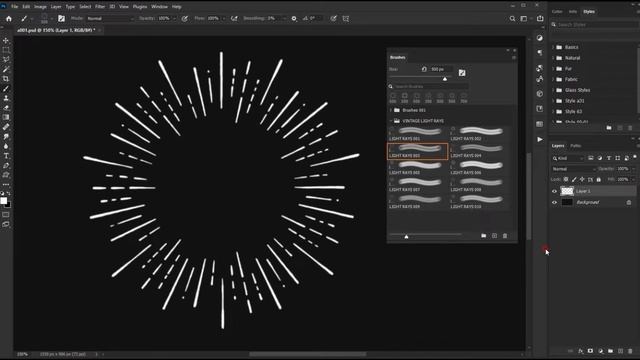Select the Gradient tool
This screenshot has width=640, height=360.
point(6,118)
